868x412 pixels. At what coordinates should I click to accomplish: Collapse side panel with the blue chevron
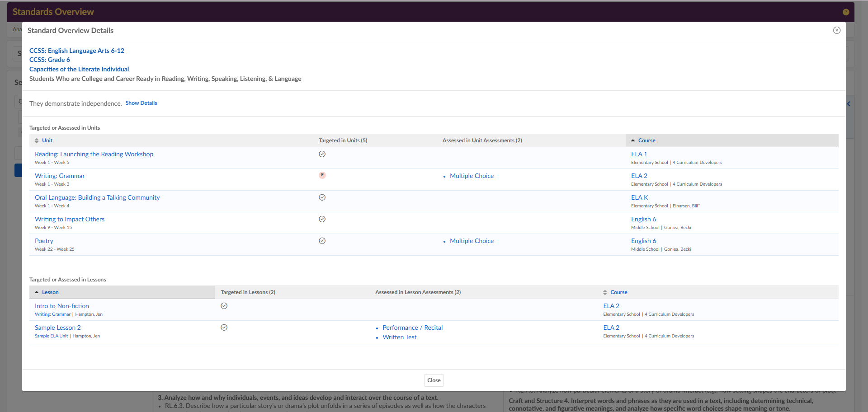849,104
